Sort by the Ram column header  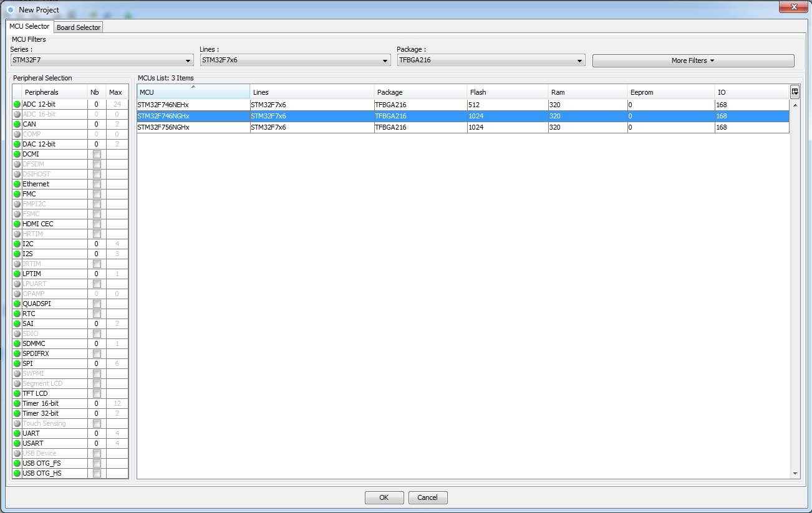pyautogui.click(x=588, y=92)
